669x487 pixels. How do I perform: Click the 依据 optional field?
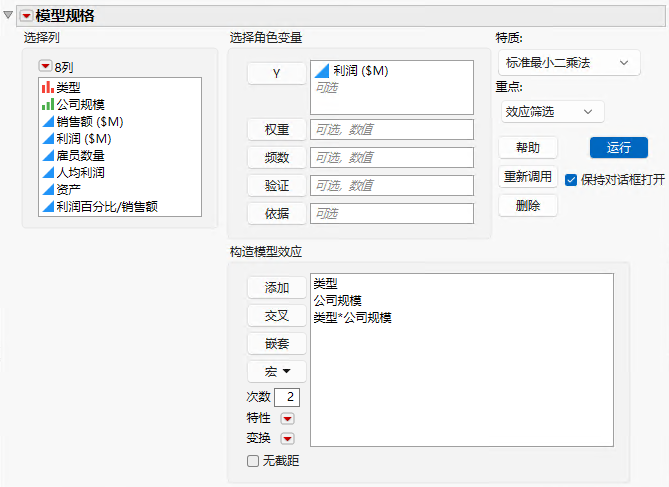pyautogui.click(x=392, y=213)
